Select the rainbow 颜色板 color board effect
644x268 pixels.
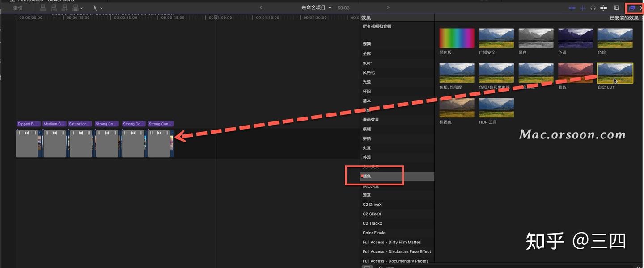click(x=457, y=38)
